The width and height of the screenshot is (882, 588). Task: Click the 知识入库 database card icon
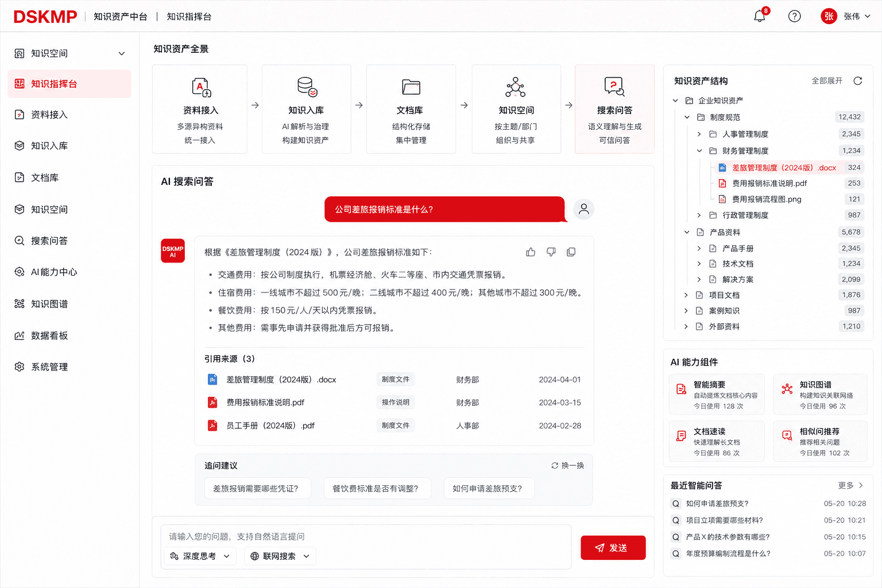click(307, 87)
